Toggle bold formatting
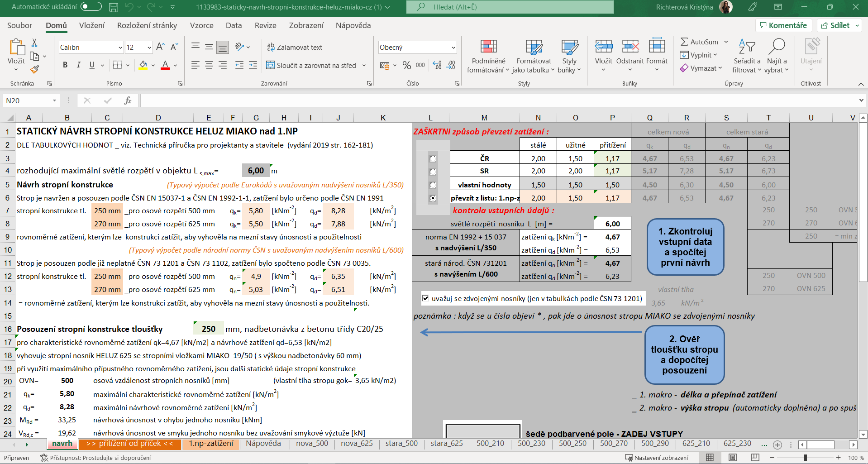The image size is (868, 464). point(65,65)
